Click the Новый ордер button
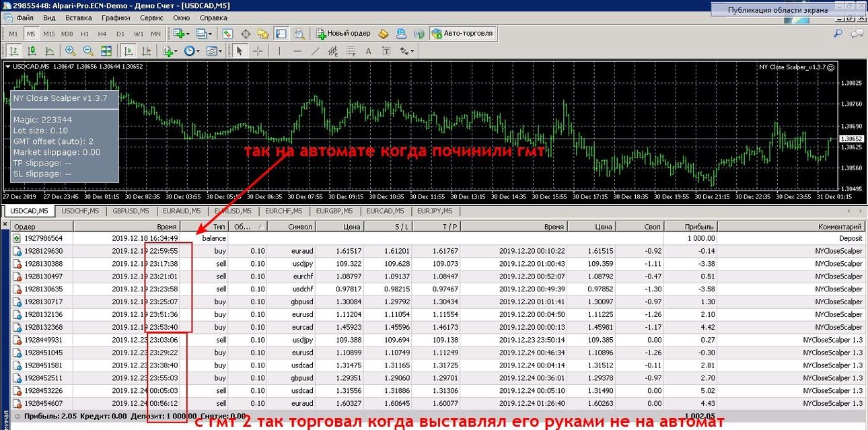868x430 pixels. pyautogui.click(x=344, y=33)
